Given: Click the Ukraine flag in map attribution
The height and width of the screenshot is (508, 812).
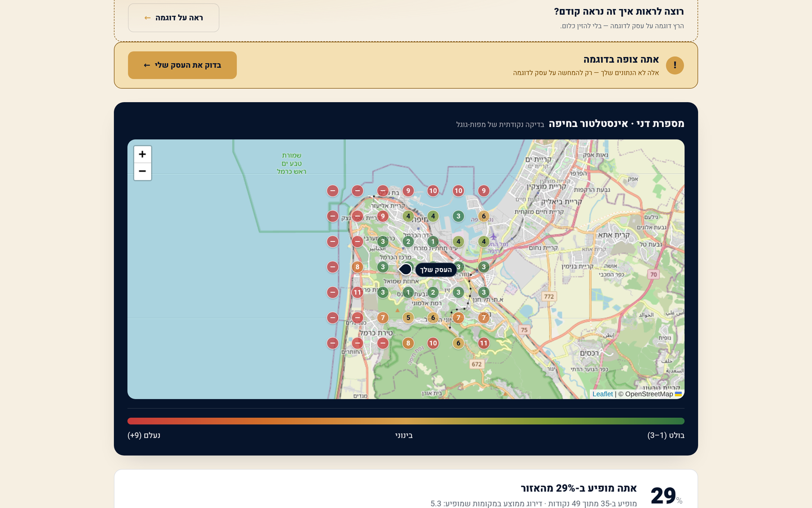Looking at the screenshot, I should click(678, 394).
